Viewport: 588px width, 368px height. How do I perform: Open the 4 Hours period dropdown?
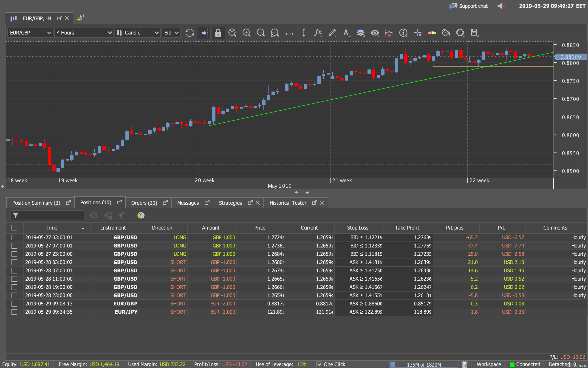click(84, 33)
